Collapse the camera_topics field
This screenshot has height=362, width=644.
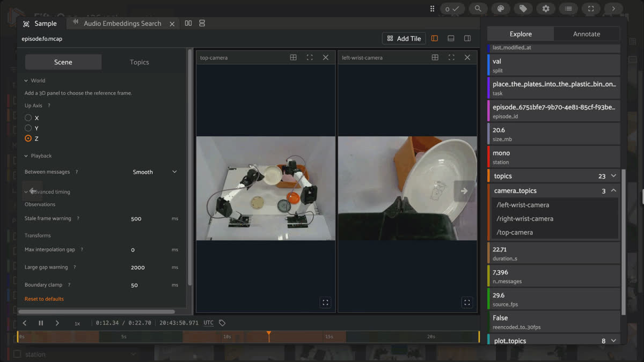click(x=613, y=191)
